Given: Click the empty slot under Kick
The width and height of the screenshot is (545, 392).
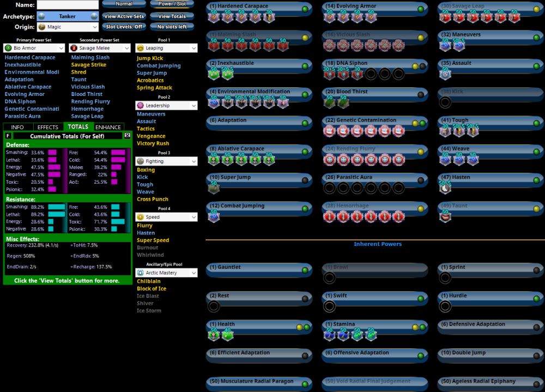Looking at the screenshot, I should pyautogui.click(x=445, y=102).
